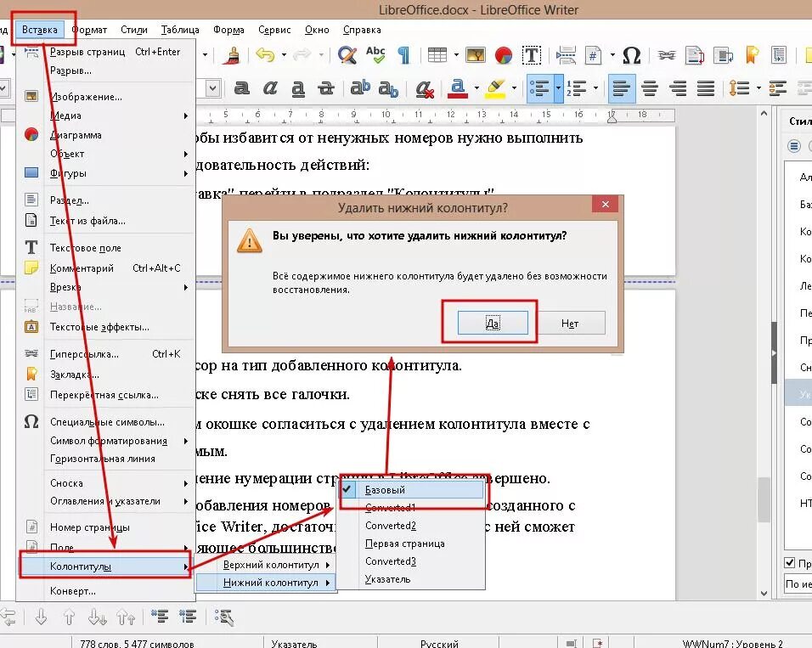Screen dimensions: 812x648
Task: Click the Insert Table grid icon
Action: [x=437, y=55]
